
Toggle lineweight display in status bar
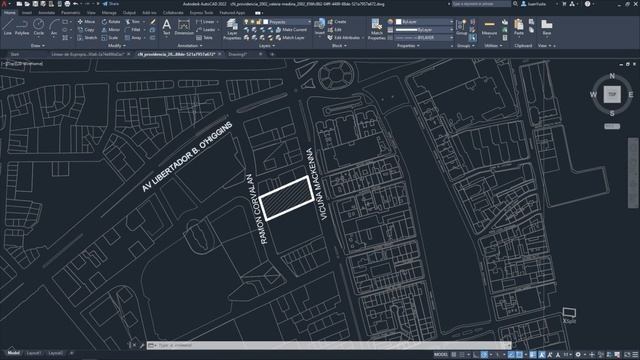(533, 355)
